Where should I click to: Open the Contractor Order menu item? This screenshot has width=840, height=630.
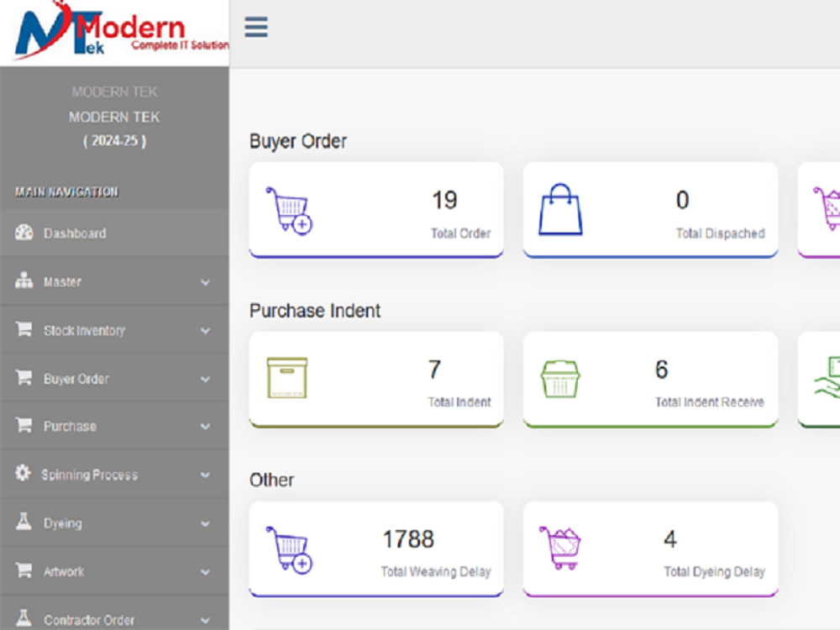point(114,614)
